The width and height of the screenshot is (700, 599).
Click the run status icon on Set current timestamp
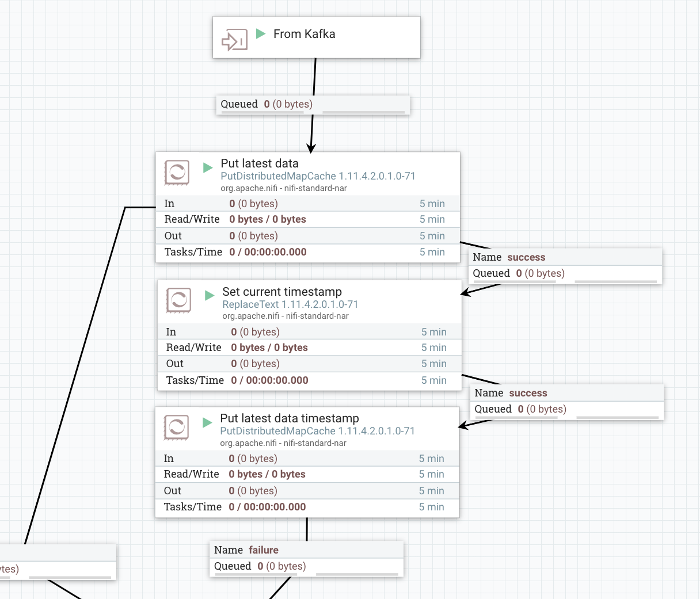pos(209,295)
